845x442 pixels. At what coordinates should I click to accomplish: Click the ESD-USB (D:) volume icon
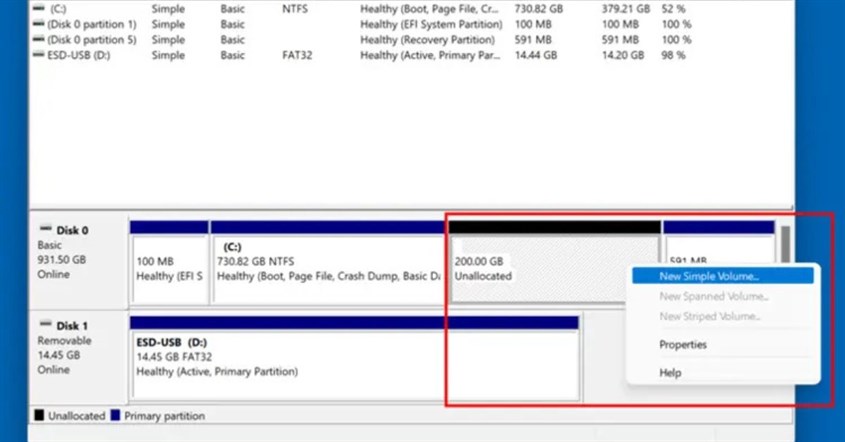(x=38, y=54)
